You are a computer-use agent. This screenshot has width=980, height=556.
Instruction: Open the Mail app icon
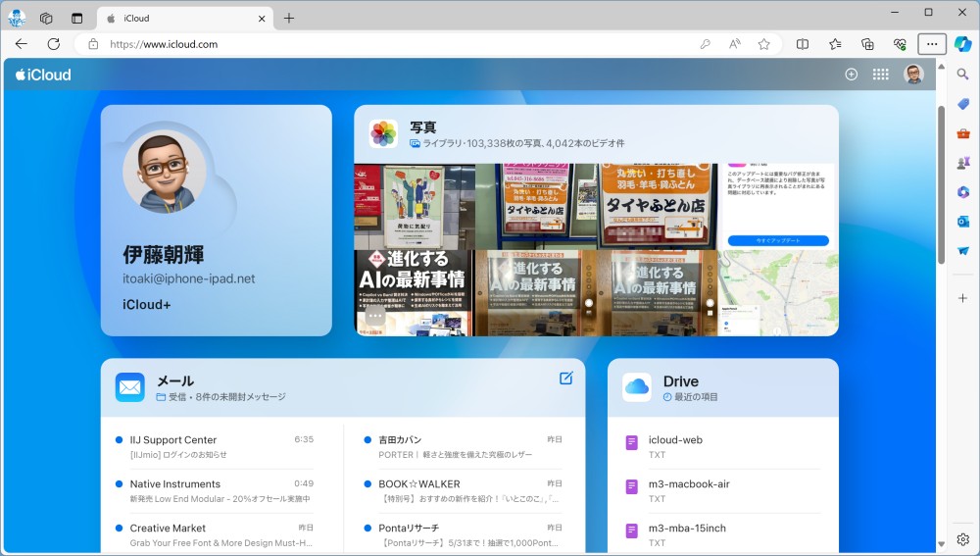pos(130,387)
